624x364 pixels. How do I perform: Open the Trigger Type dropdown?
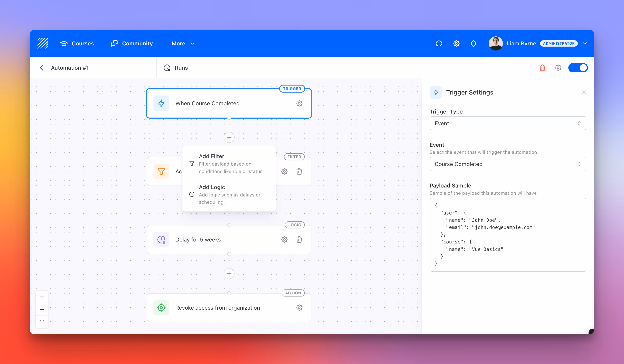[508, 123]
